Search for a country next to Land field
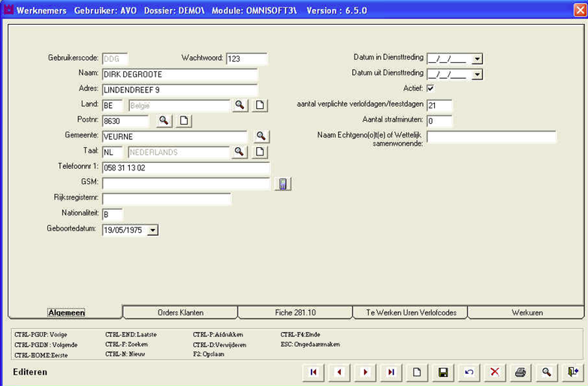588x386 pixels. pos(240,105)
